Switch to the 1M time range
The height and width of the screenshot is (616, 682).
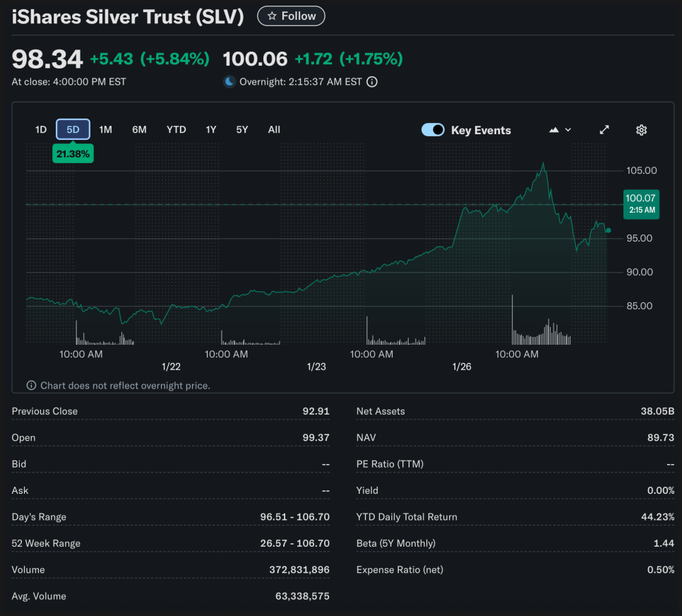pos(105,129)
